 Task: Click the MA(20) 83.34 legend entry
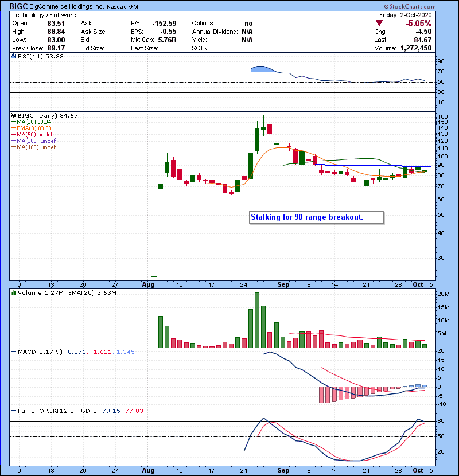pyautogui.click(x=31, y=122)
